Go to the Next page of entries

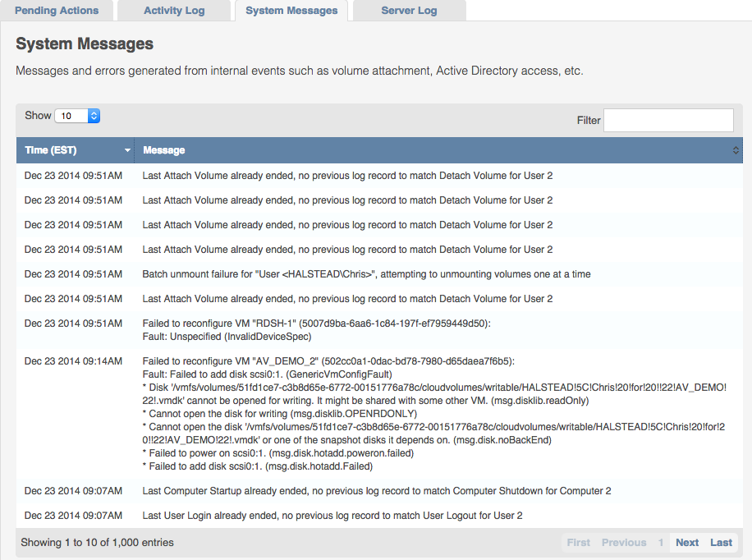(x=687, y=542)
